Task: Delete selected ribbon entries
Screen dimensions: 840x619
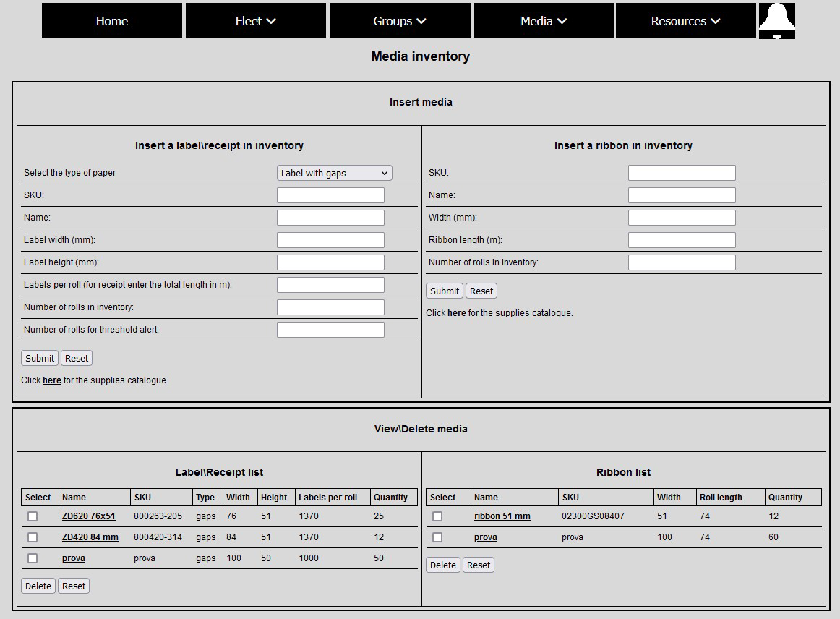Action: 443,565
